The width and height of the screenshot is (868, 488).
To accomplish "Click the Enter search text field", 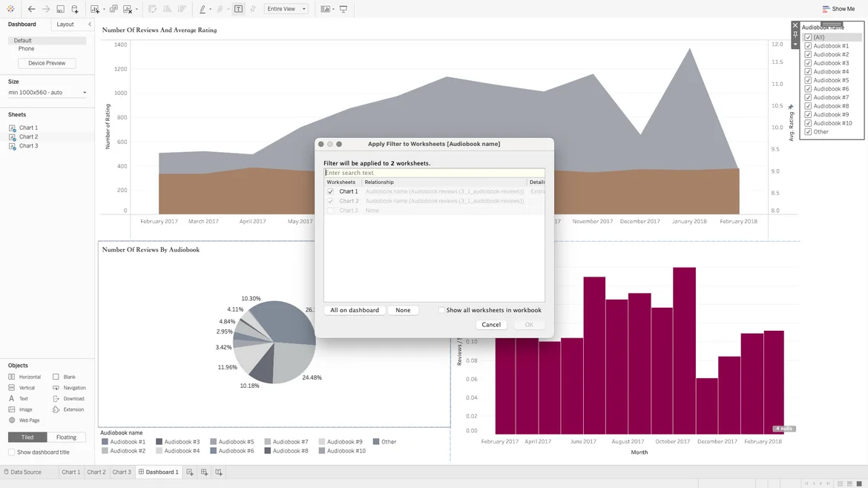I will point(434,173).
